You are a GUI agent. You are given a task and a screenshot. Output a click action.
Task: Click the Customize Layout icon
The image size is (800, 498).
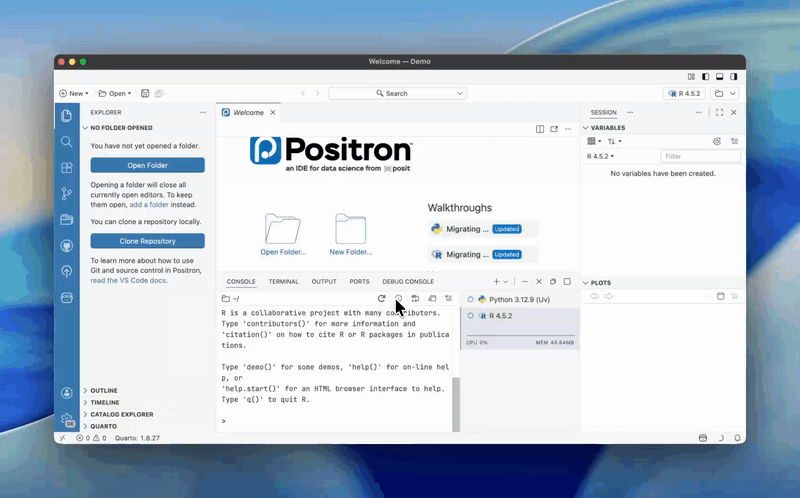[x=691, y=77]
